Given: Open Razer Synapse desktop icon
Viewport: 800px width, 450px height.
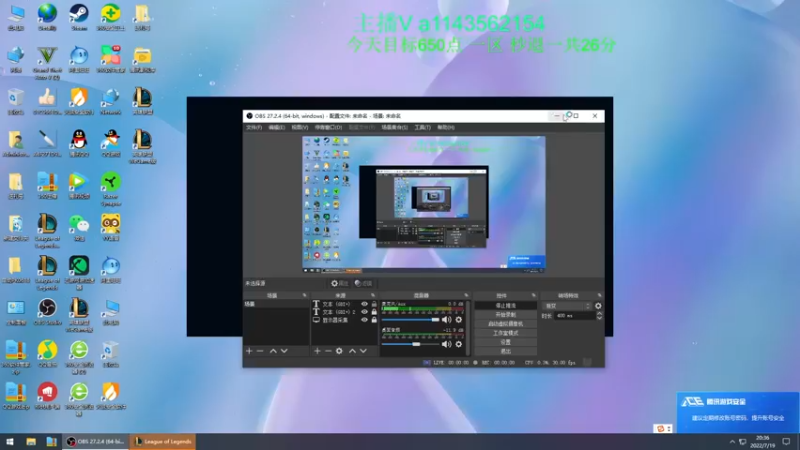Looking at the screenshot, I should click(111, 189).
